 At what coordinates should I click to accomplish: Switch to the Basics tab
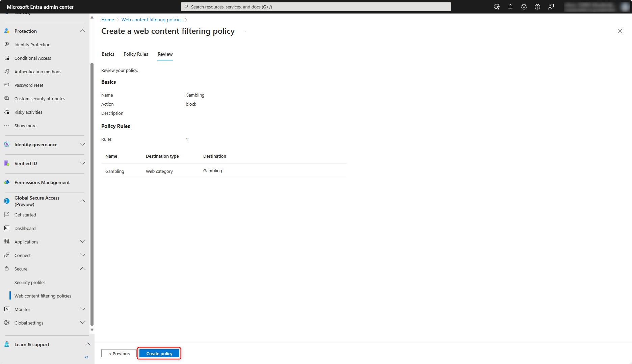click(108, 54)
